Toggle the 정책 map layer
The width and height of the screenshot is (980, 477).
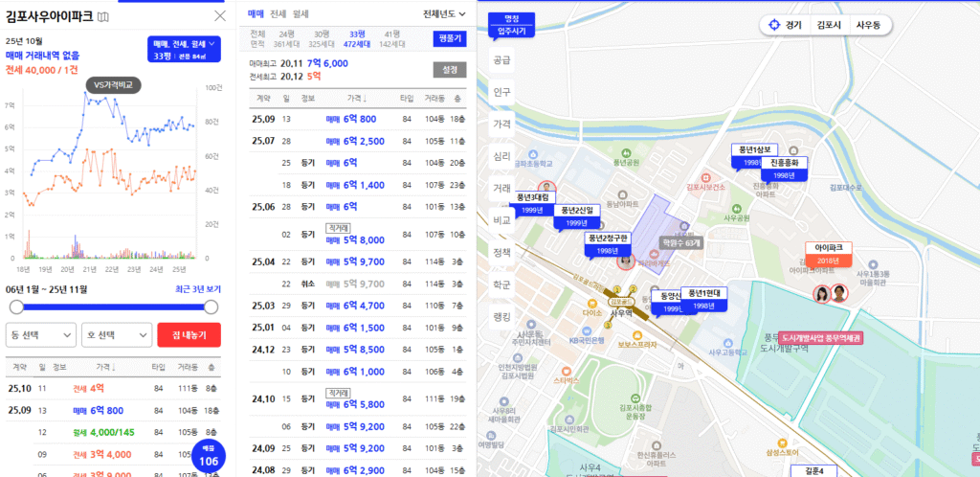pos(501,252)
